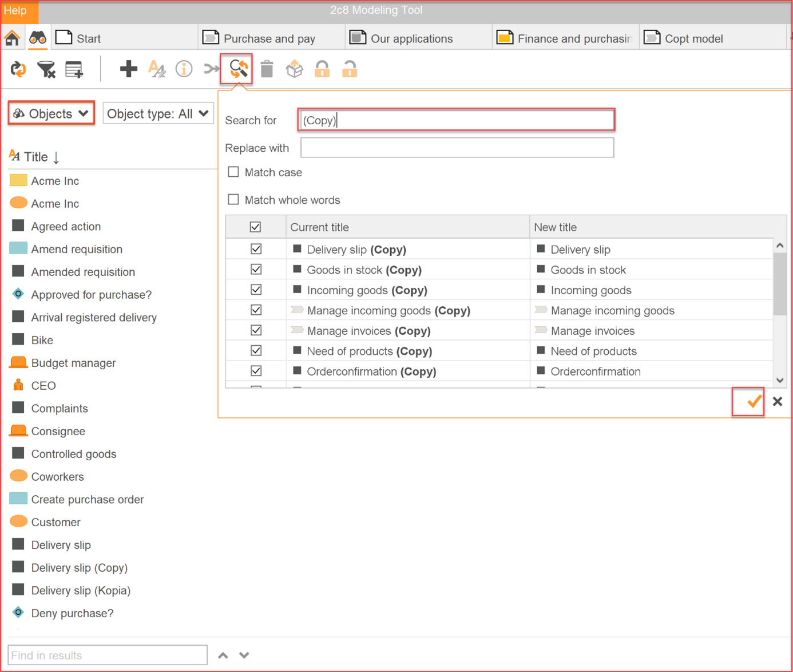This screenshot has height=672, width=793.
Task: Uncheck the Orderconfirmation (Copy) checkbox
Action: [256, 371]
